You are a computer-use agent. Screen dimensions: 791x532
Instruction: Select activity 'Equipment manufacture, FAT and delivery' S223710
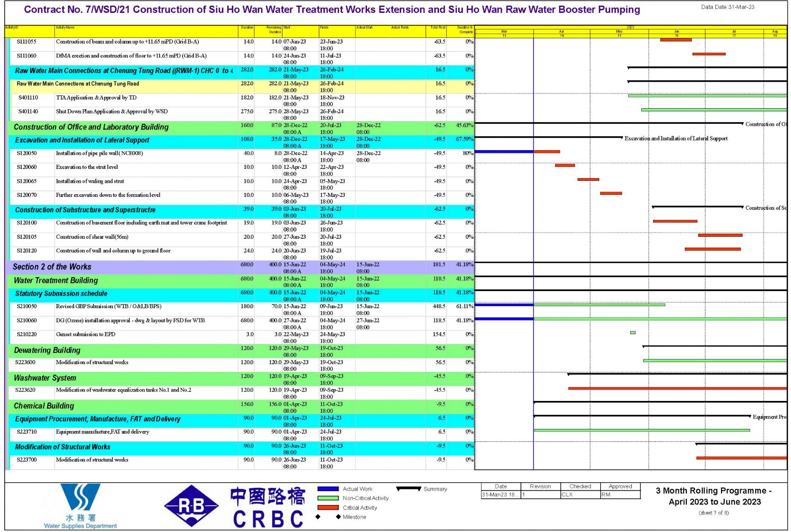[102, 432]
